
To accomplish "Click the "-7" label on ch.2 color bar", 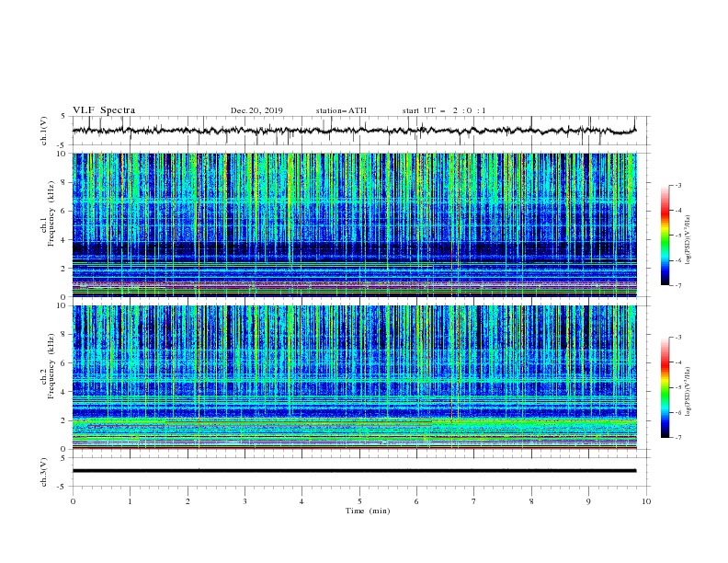I will (x=678, y=438).
